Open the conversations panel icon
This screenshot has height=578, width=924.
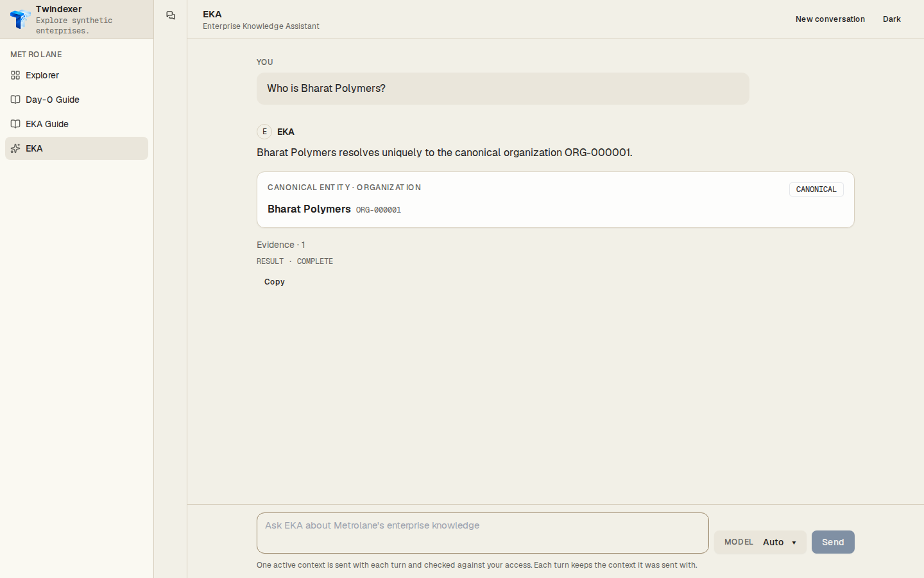tap(171, 15)
